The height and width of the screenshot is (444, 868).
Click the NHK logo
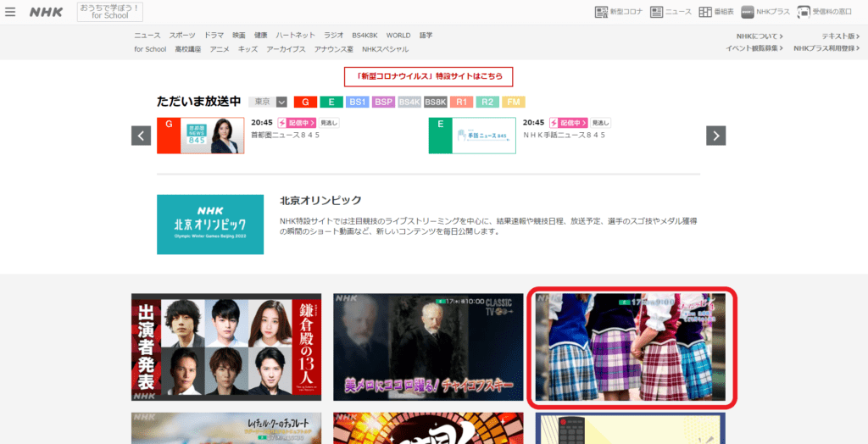click(x=46, y=12)
